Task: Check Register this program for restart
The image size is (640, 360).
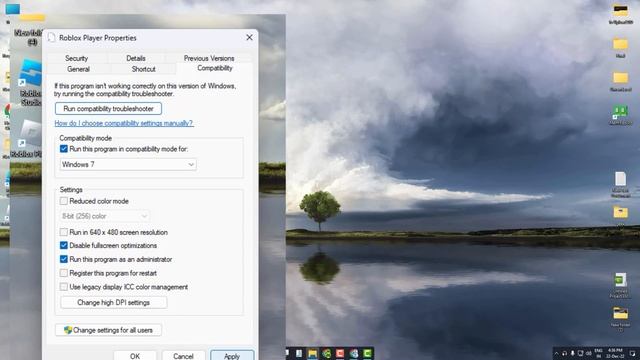Action: click(x=64, y=273)
